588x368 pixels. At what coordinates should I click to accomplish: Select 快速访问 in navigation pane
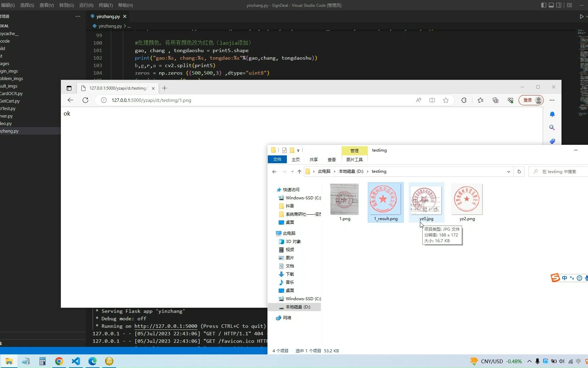click(291, 190)
